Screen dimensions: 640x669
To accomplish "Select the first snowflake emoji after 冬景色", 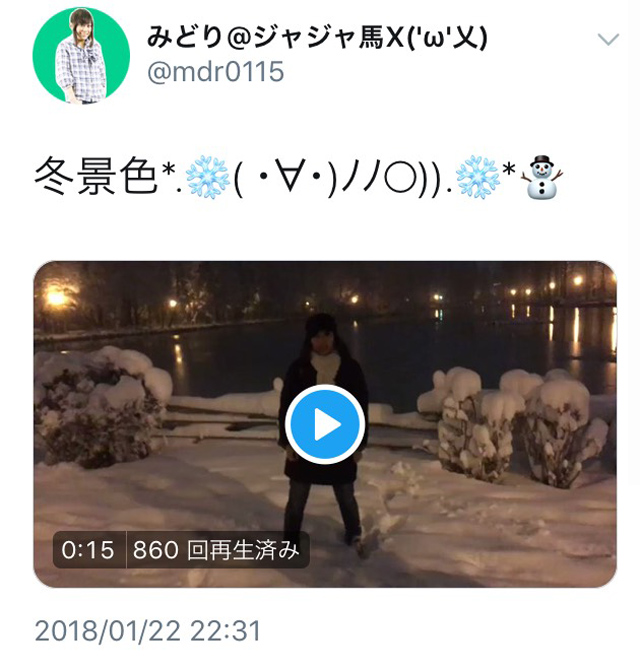I will (x=207, y=177).
